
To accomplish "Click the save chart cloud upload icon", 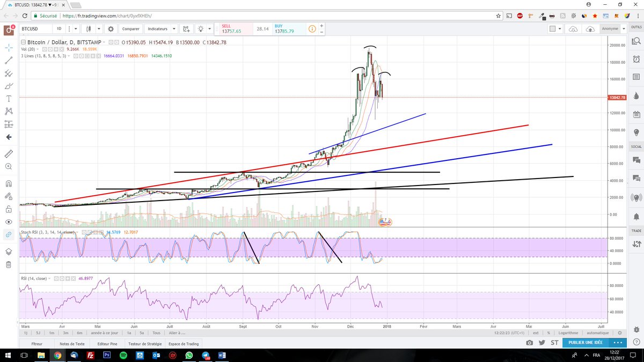I will (591, 29).
